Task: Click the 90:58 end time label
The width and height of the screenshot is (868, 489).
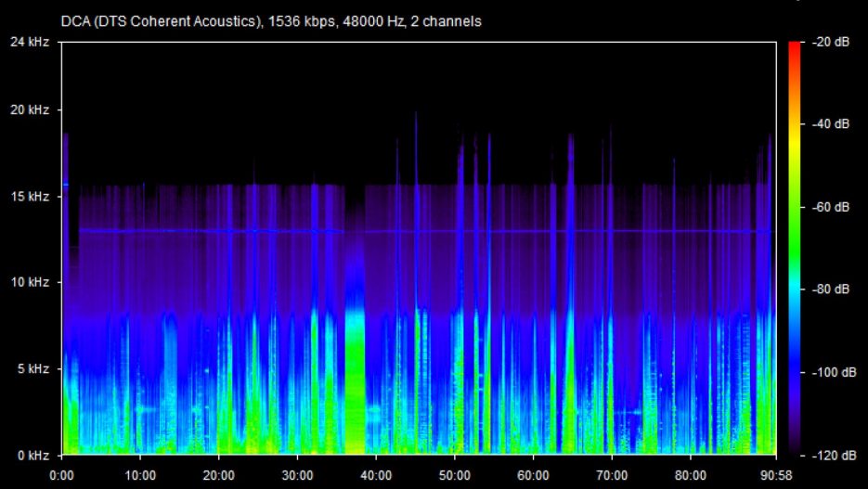Action: click(x=778, y=476)
